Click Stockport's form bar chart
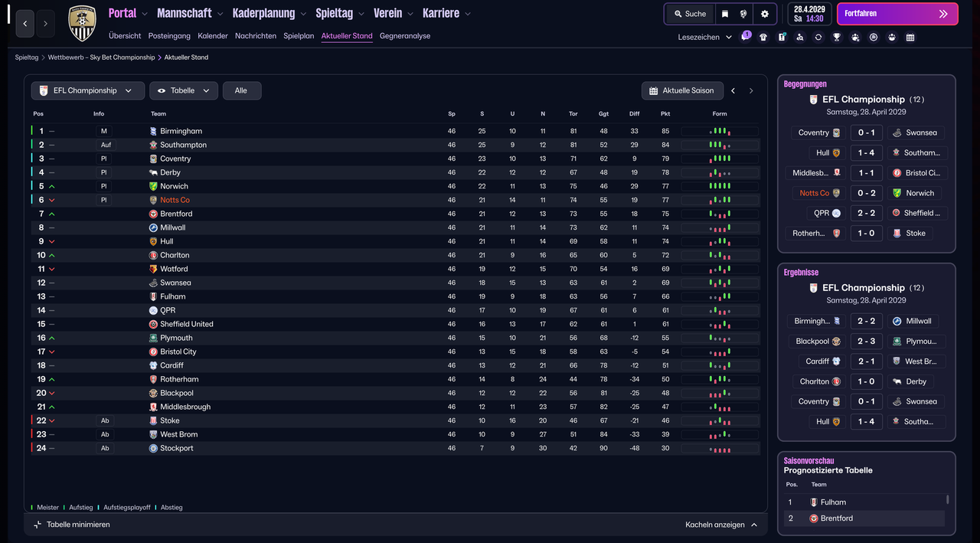 pyautogui.click(x=720, y=448)
